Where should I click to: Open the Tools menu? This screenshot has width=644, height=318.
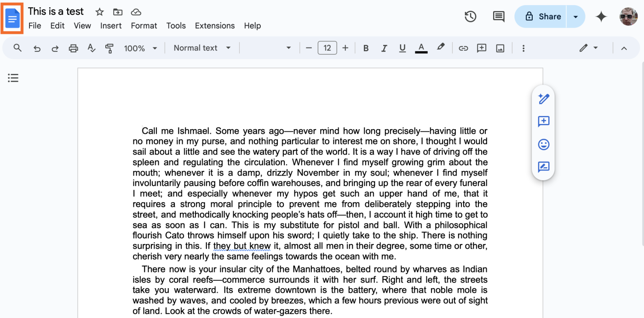176,26
